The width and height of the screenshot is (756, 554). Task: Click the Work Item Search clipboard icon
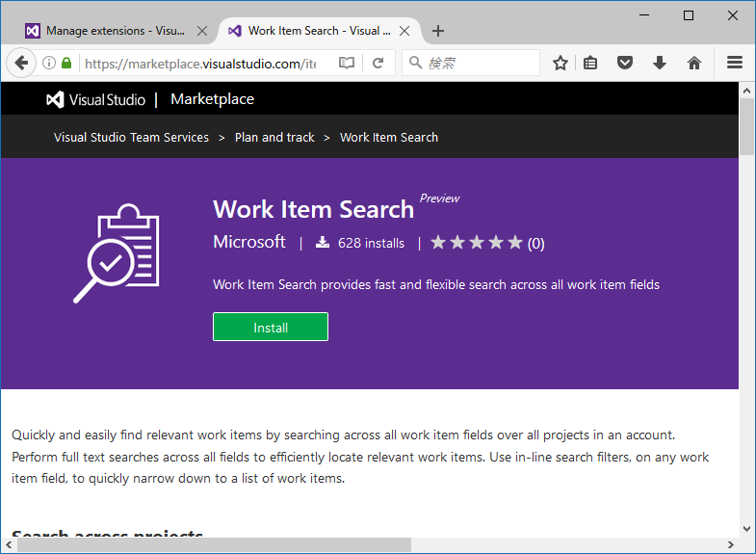pyautogui.click(x=117, y=253)
